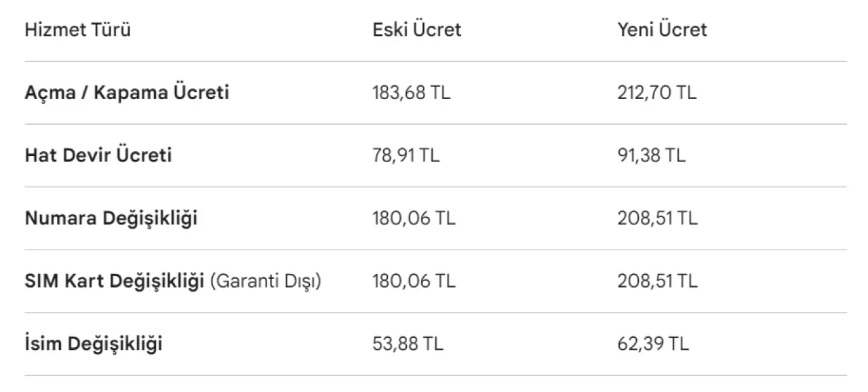
Task: Click SIM Kart row new fee 208,51 TL
Action: point(657,281)
